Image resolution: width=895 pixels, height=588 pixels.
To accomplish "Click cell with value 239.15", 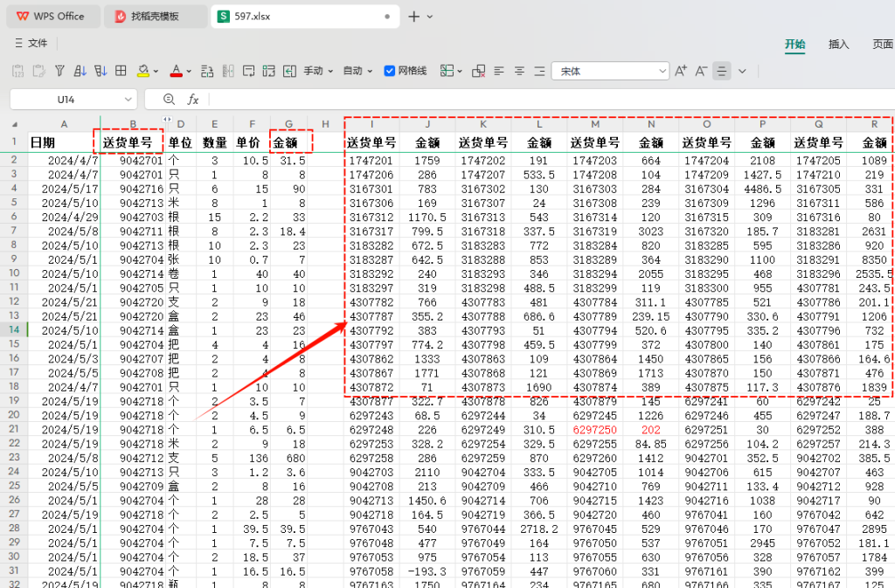I will pos(650,316).
